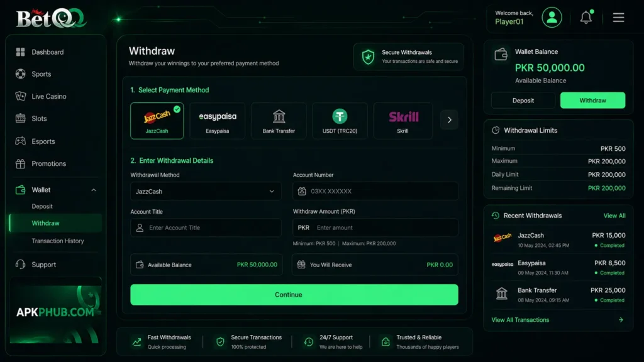Click the Deposit button under Wallet Balance
644x362 pixels.
[x=523, y=101]
